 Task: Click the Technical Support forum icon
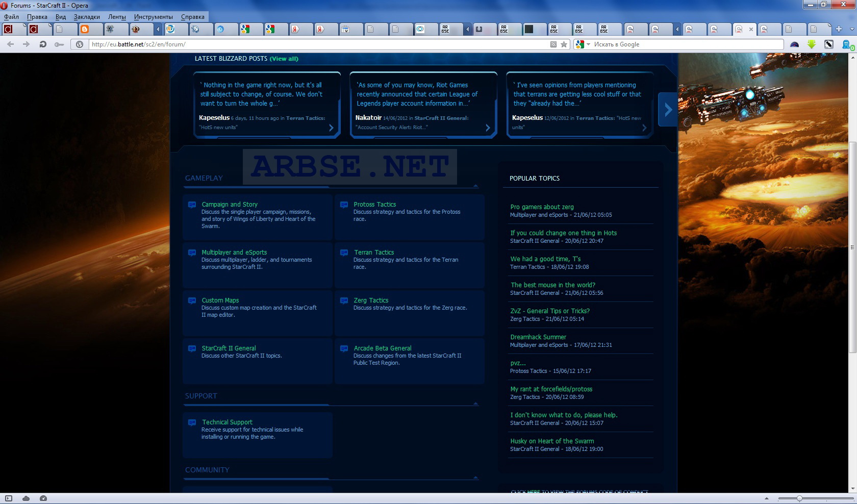pyautogui.click(x=192, y=422)
